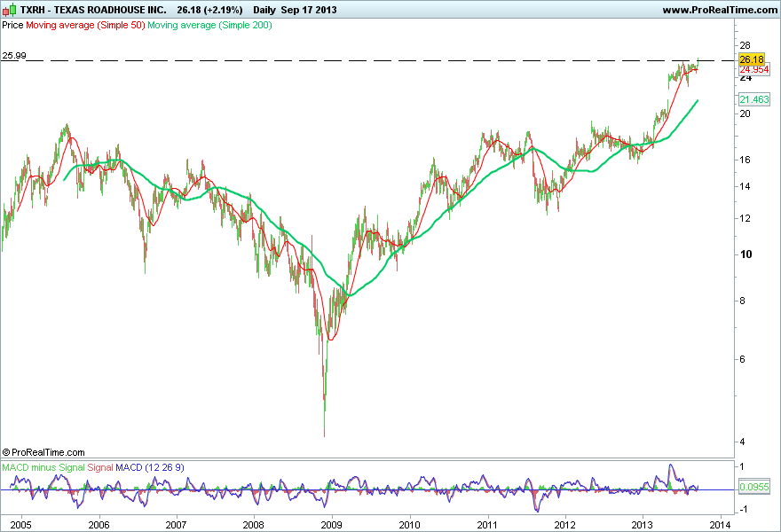
Task: Click the Sep 17 2013 date label
Action: [x=309, y=10]
